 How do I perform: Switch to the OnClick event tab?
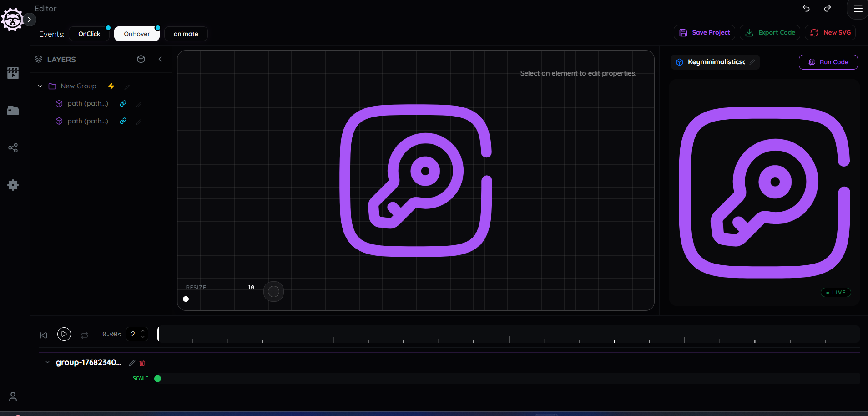(x=89, y=33)
